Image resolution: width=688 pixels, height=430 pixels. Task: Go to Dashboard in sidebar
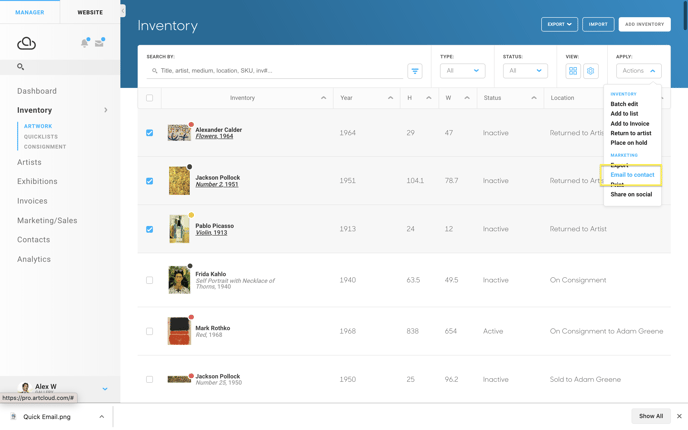(37, 91)
